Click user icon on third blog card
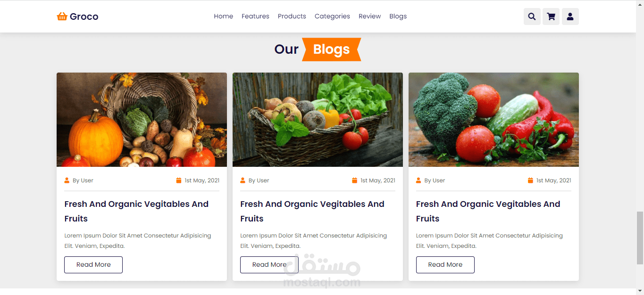This screenshot has width=644, height=295. click(x=418, y=180)
